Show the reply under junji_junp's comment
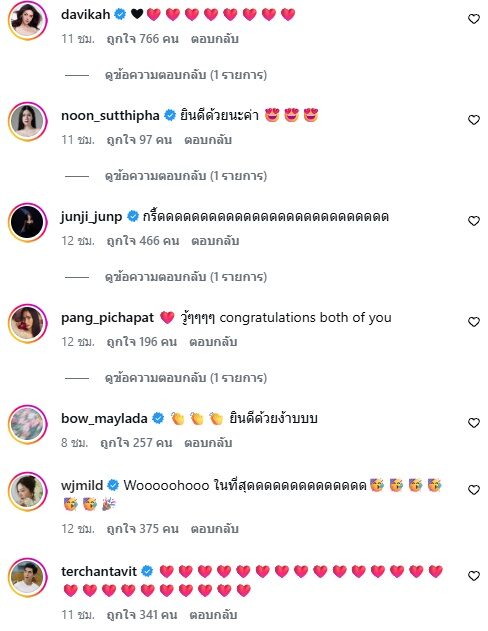Screen dimensions: 488x631 click(x=186, y=277)
